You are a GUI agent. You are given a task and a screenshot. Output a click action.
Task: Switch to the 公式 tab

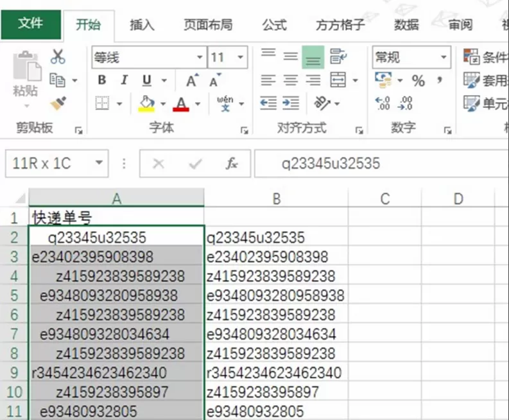click(274, 24)
